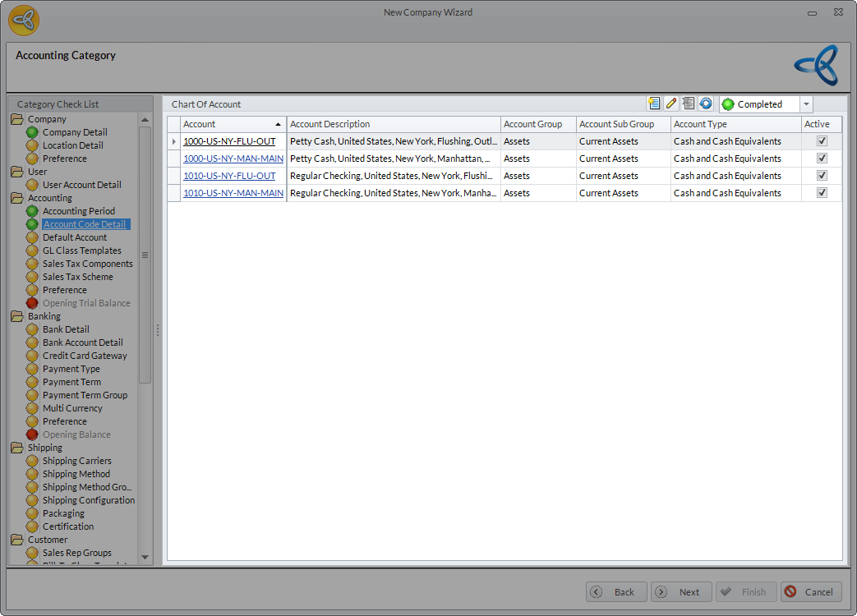Screen dimensions: 857x616
Task: Click the Company folder icon in checklist
Action: click(x=17, y=119)
